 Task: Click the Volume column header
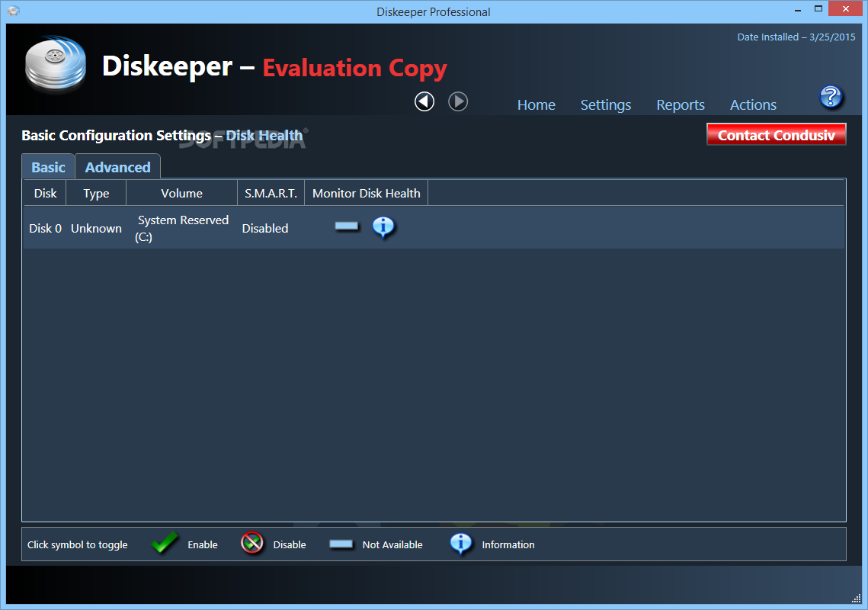pos(181,193)
